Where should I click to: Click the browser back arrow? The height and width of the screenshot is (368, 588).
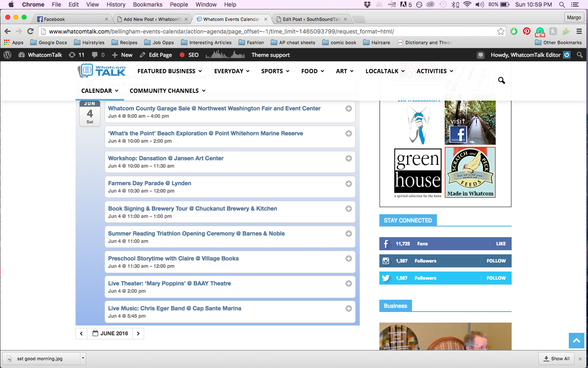7,31
